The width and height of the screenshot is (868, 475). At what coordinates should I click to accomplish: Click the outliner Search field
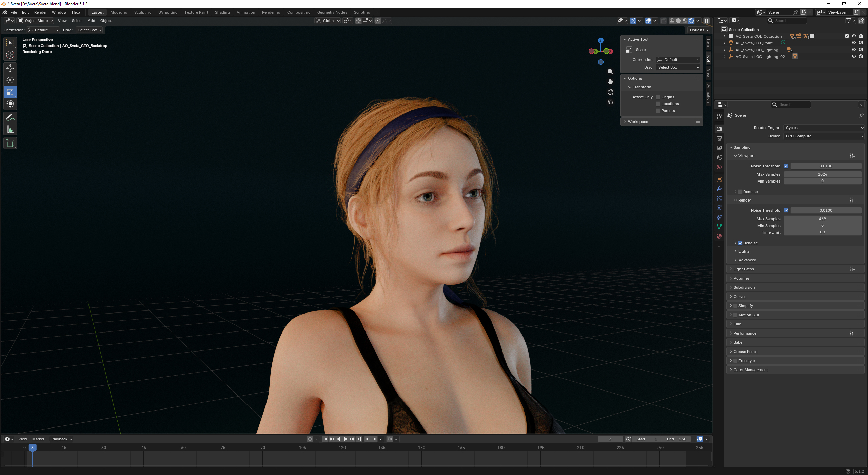click(x=787, y=21)
